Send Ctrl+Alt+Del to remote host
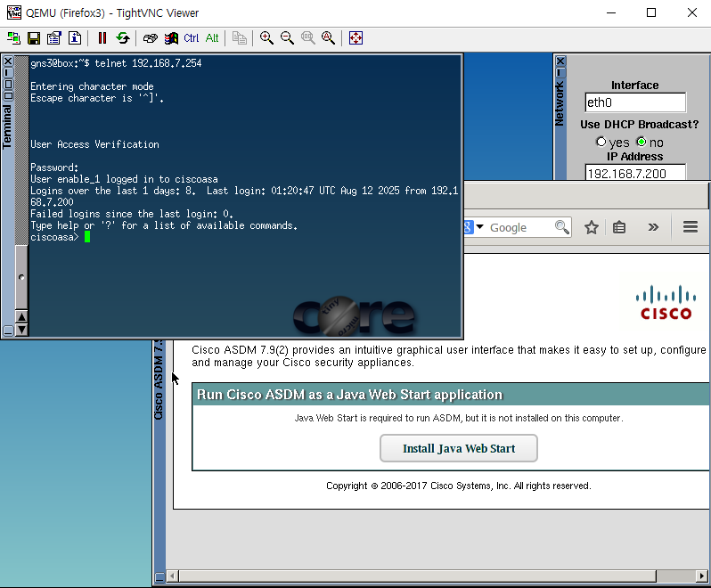This screenshot has height=588, width=711. click(150, 38)
